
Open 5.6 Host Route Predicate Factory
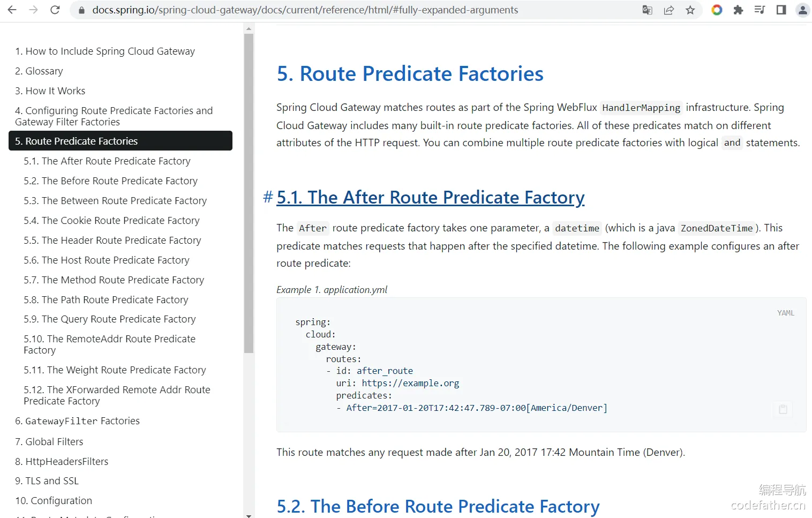107,260
